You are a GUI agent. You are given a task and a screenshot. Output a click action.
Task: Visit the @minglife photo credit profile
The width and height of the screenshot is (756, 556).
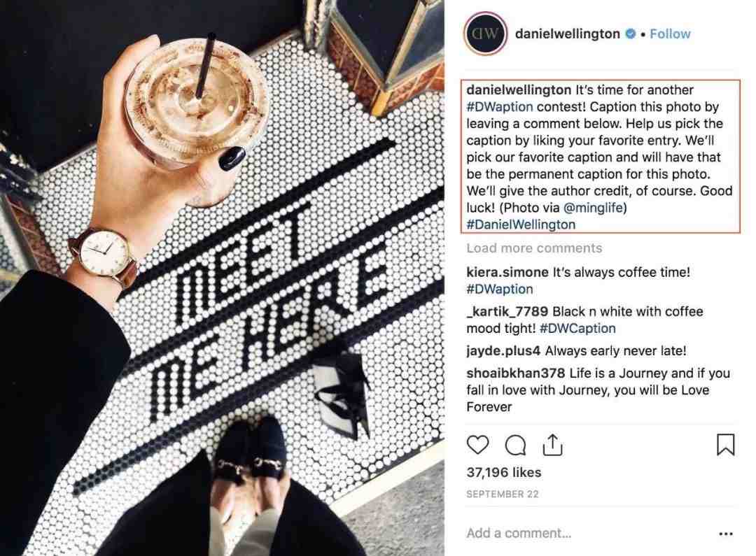tap(595, 208)
